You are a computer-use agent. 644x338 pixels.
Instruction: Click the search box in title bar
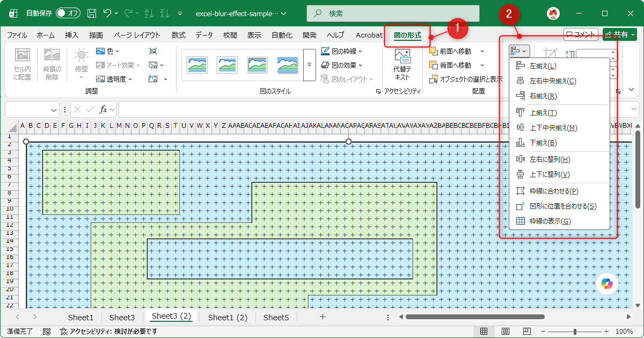[x=393, y=13]
